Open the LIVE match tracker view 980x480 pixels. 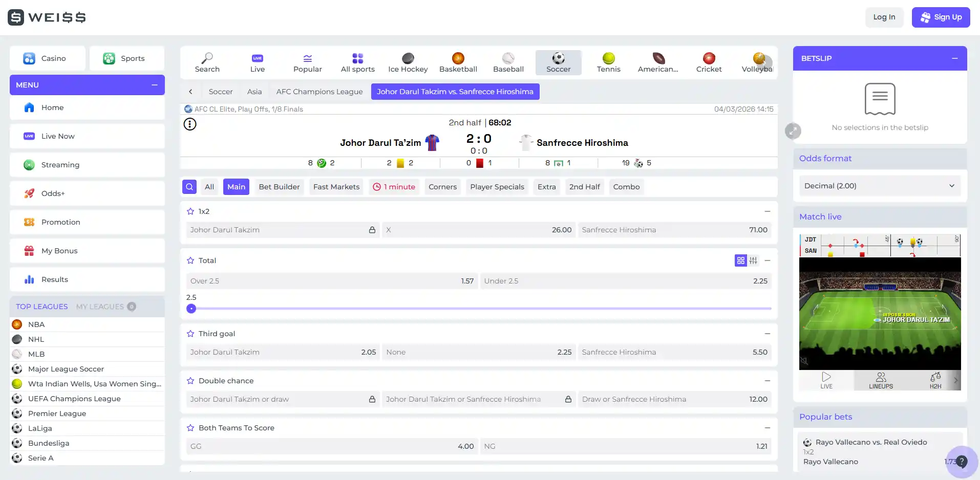click(826, 380)
